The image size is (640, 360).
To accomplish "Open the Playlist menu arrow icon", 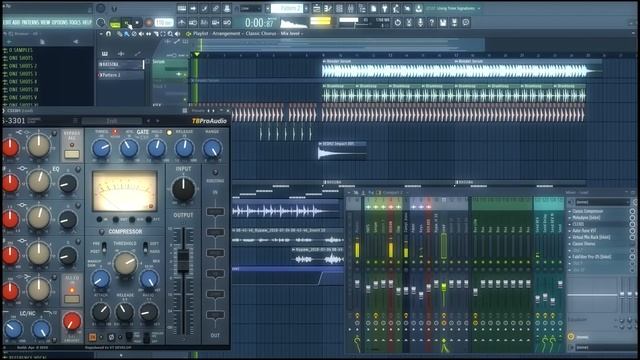I will coord(101,34).
